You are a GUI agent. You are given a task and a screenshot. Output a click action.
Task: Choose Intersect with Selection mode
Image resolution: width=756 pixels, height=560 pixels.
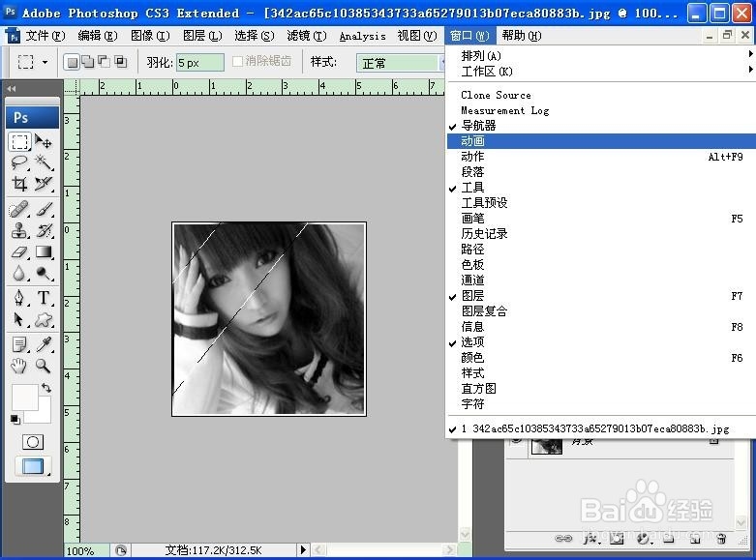point(120,62)
